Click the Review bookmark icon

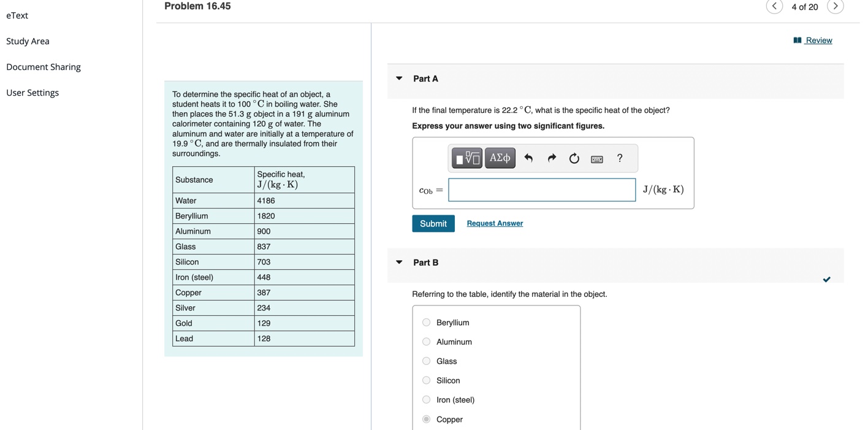(796, 40)
